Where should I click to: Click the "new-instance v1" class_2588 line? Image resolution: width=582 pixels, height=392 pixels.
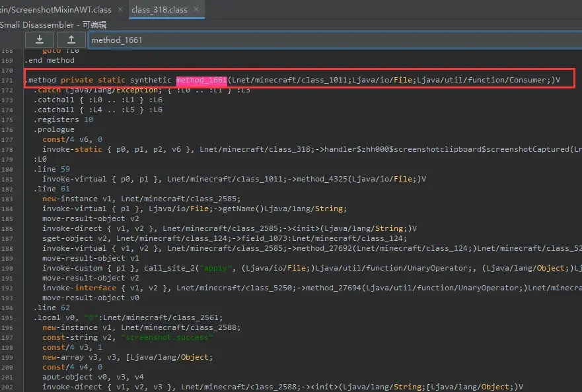(141, 327)
